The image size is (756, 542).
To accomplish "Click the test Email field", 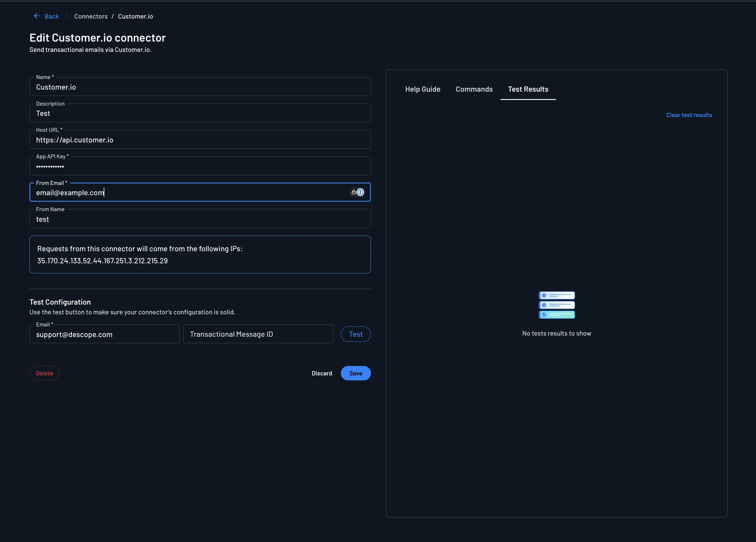I will 104,334.
